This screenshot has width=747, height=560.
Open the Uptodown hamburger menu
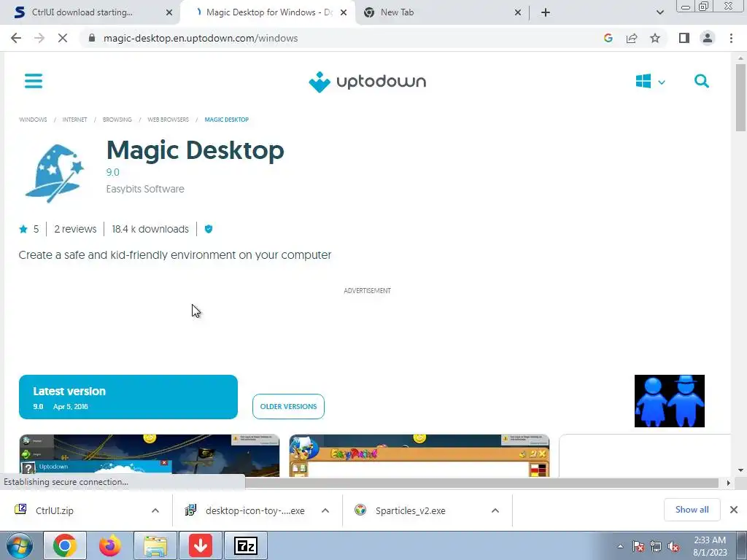34,81
